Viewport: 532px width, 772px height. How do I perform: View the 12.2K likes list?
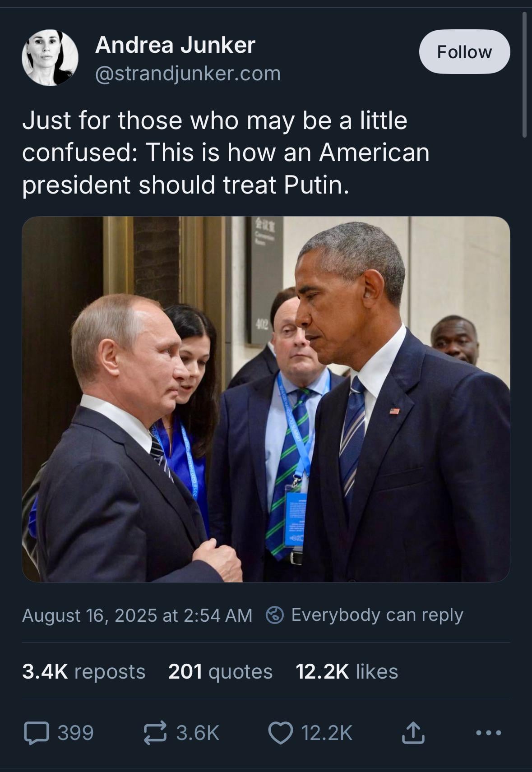pyautogui.click(x=347, y=671)
